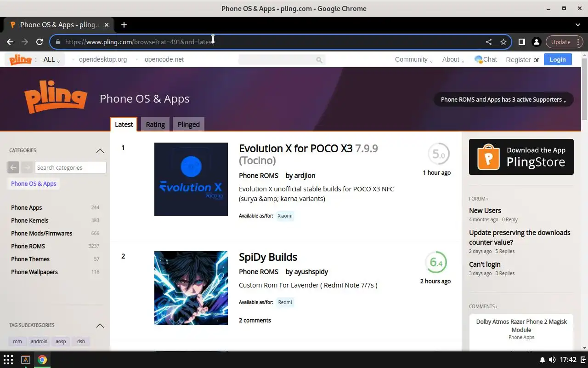588x368 pixels.
Task: Open Phone Apps category
Action: coord(27,207)
